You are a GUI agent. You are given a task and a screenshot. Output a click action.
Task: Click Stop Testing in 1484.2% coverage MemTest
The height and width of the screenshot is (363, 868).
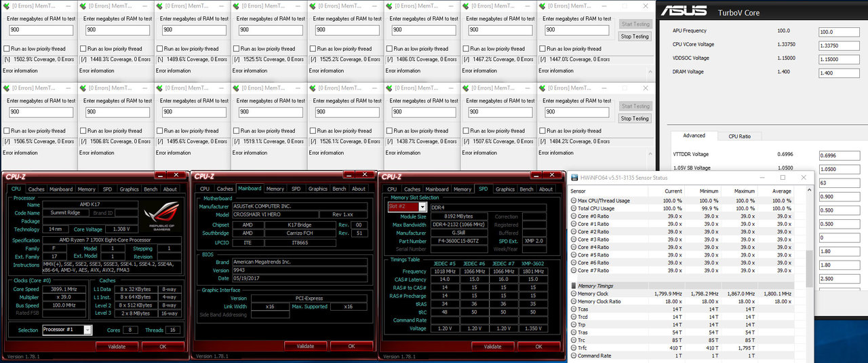(x=635, y=119)
